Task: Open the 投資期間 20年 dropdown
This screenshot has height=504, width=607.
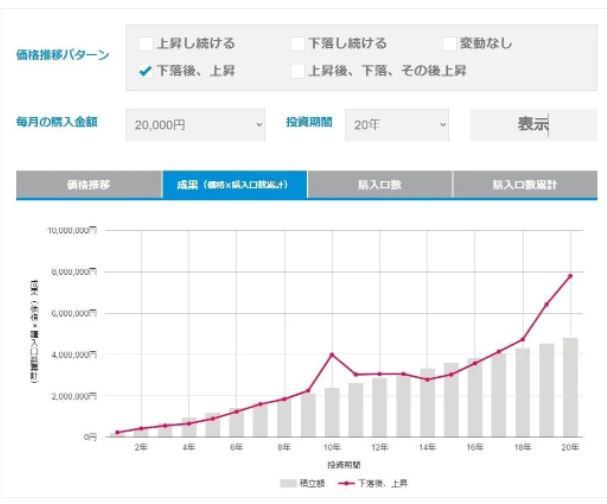Action: (397, 125)
